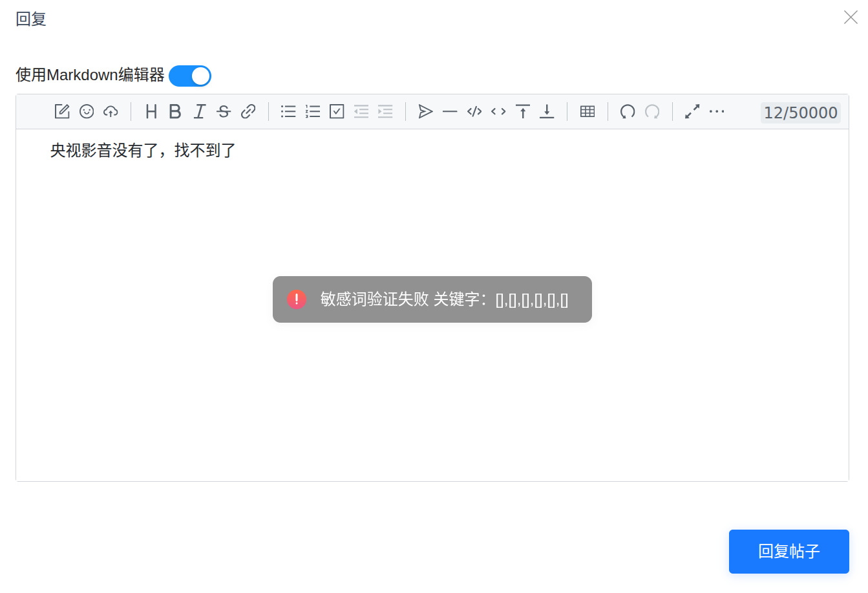Viewport: 868px width, 593px height.
Task: Click the arrow-shaped blockquote icon
Action: coord(425,111)
